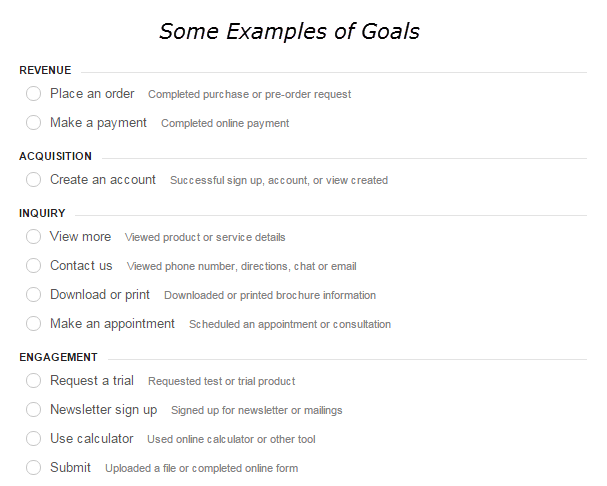Viewport: 607px width, 486px height.
Task: Click the Newsletter sign up label text
Action: [x=104, y=410]
